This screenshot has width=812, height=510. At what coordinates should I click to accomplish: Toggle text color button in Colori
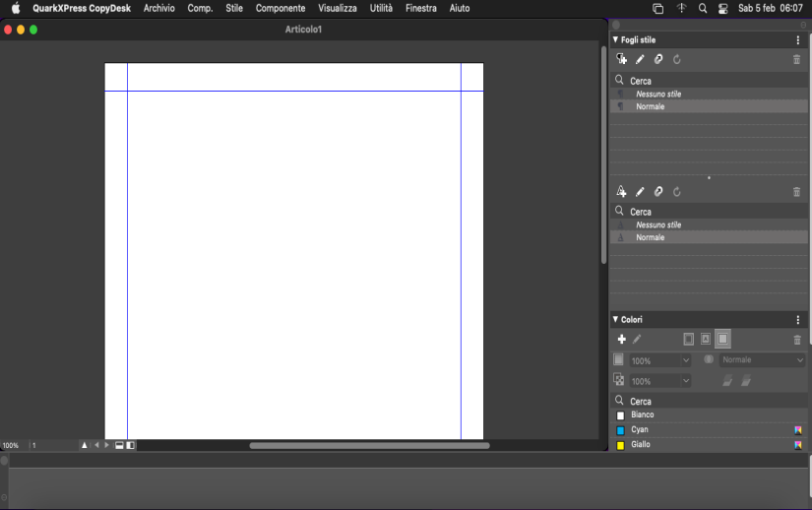[x=706, y=339]
